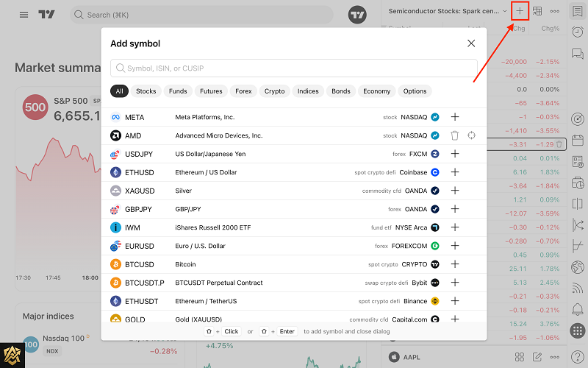Select the Crypto filter tab
588x368 pixels.
274,91
